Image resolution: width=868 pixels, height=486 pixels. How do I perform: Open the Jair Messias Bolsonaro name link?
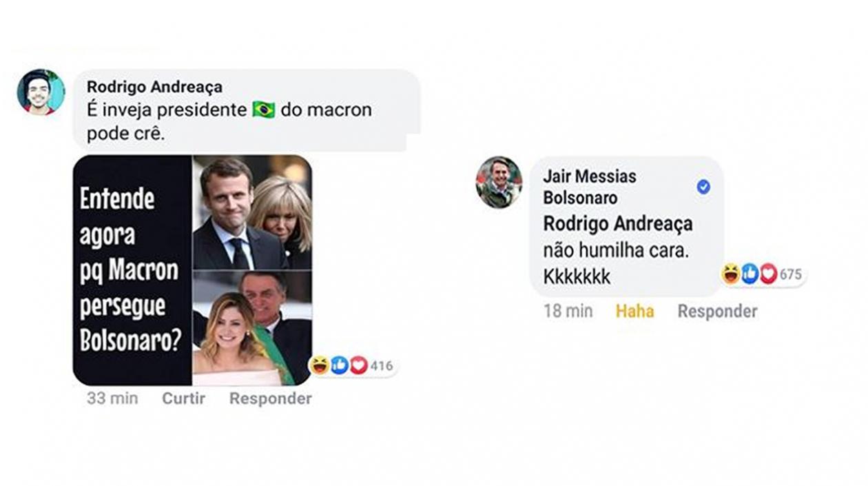590,187
